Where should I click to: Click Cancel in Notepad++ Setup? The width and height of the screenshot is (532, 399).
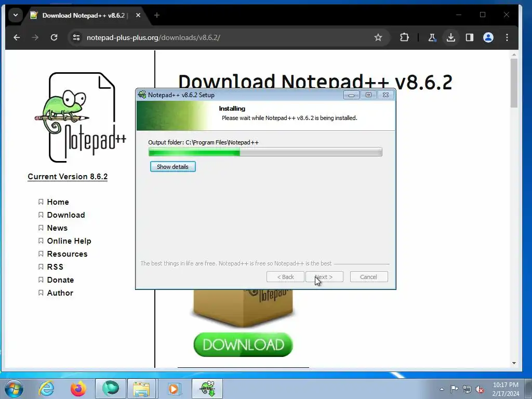[369, 277]
